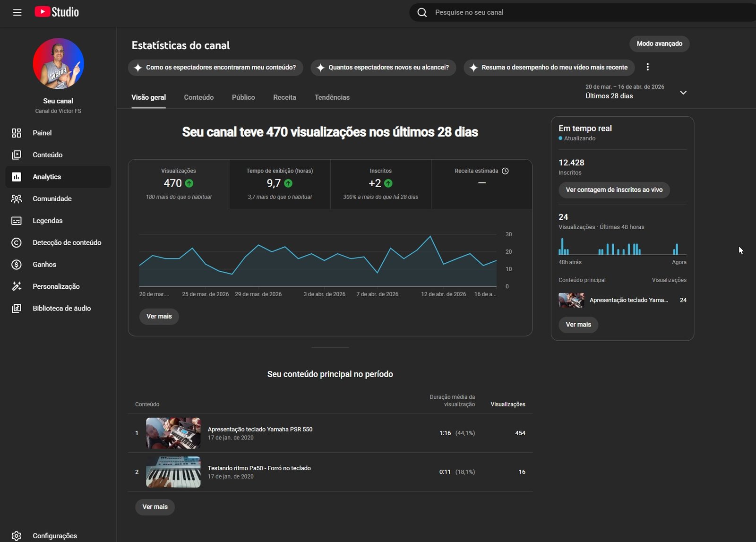Go to Legendas in sidebar
The image size is (756, 542).
(x=47, y=221)
